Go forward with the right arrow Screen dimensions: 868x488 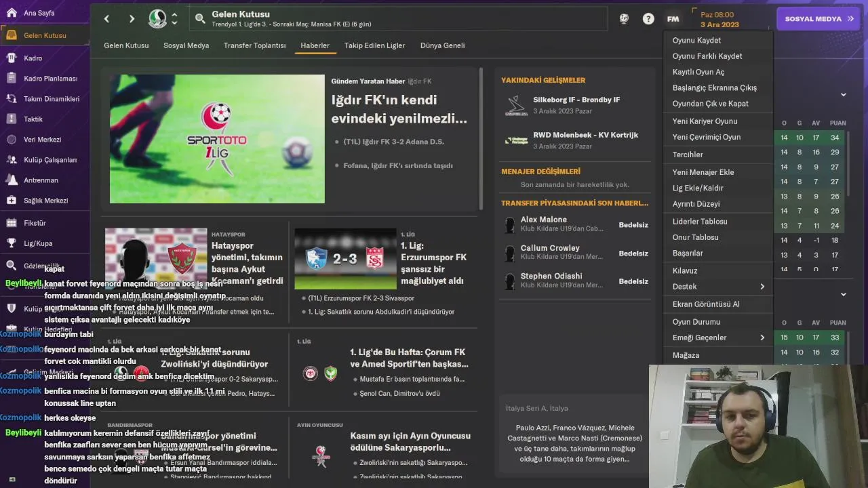click(132, 19)
